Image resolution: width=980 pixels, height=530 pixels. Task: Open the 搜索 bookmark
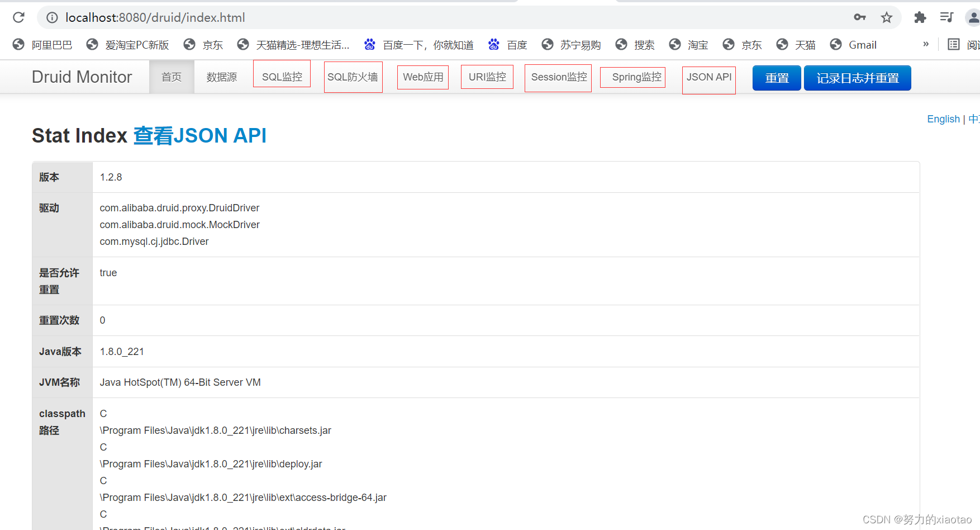coord(635,45)
